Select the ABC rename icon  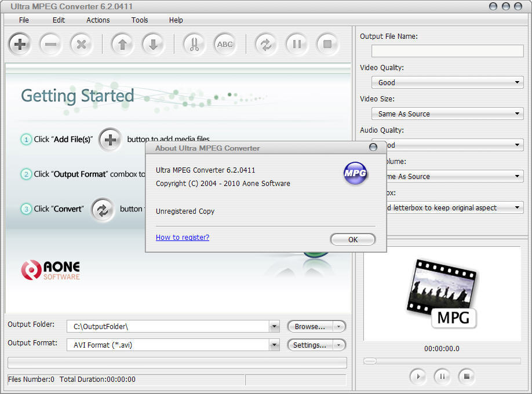(225, 44)
